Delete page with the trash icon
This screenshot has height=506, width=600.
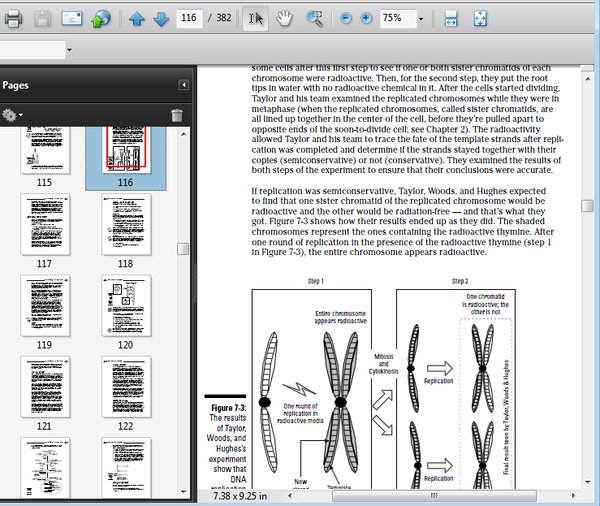(177, 116)
